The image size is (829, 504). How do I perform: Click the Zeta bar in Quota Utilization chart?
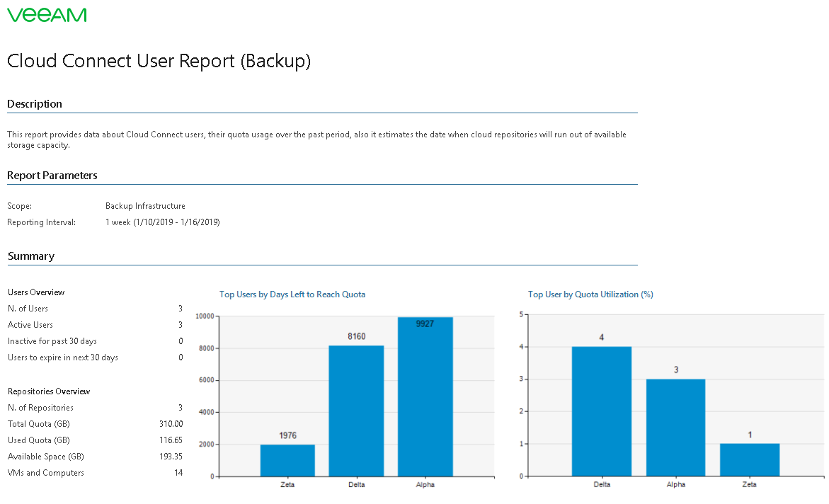[750, 459]
